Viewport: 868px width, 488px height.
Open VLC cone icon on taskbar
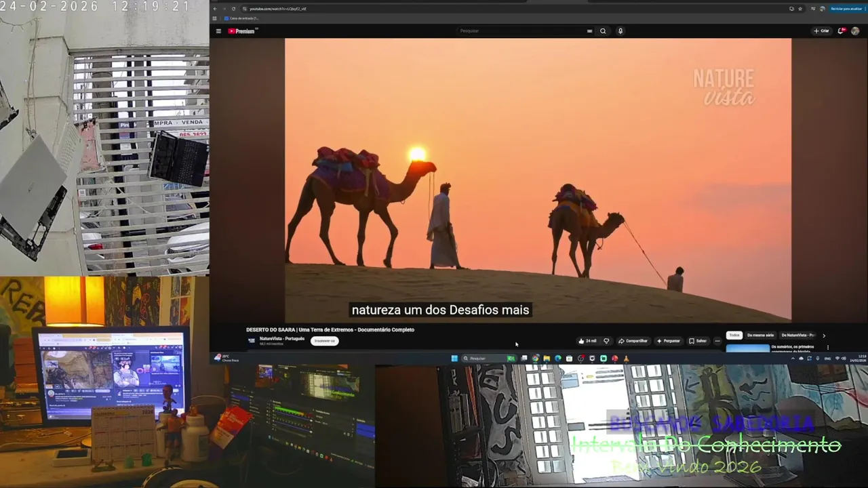626,359
